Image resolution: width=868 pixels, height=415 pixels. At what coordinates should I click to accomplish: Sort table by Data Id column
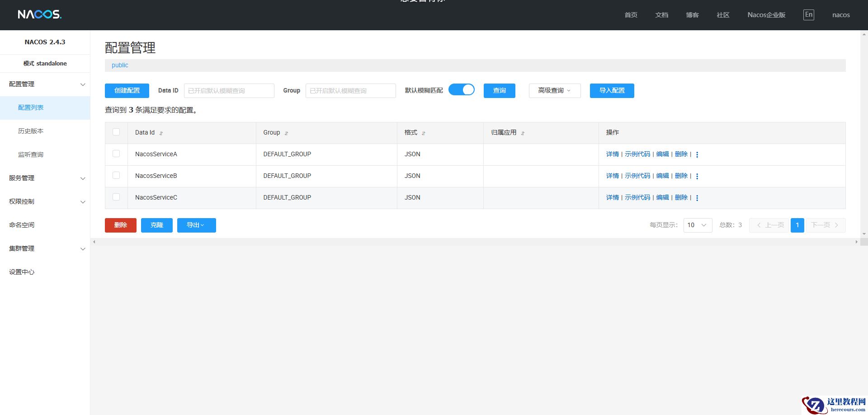[161, 133]
